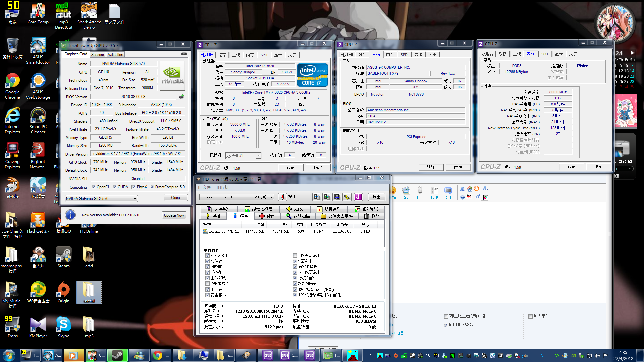Click the copy text to clipboard icon in HD Tune
This screenshot has height=362, width=644.
[317, 197]
